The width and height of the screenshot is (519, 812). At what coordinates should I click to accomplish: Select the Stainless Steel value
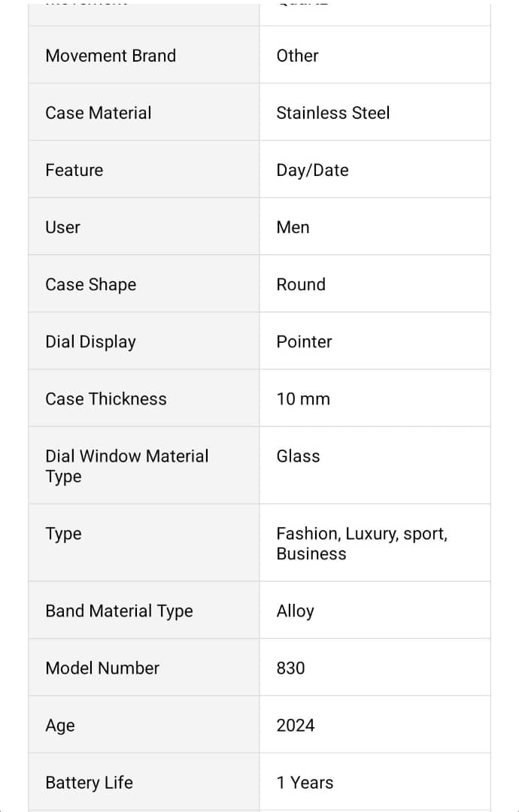point(332,113)
